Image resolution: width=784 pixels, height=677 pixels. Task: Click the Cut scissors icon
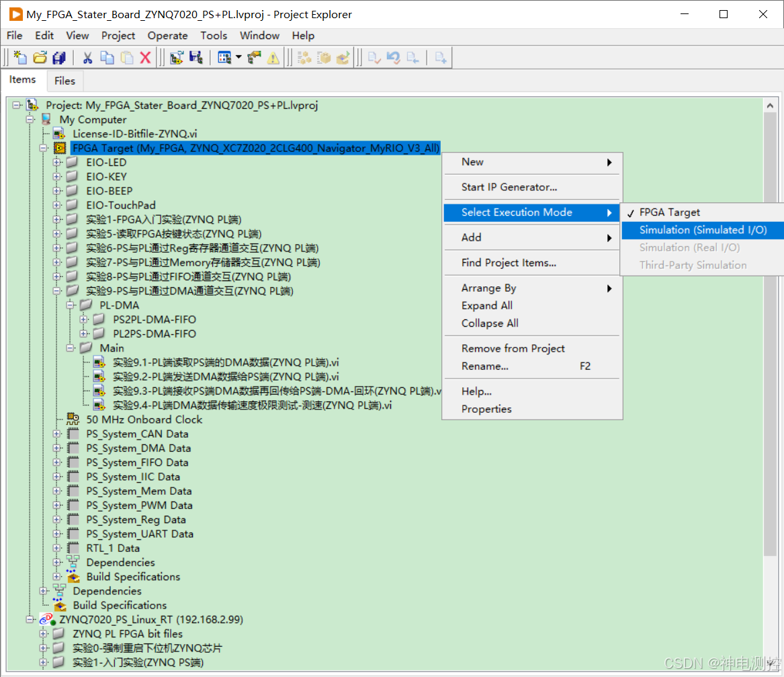[x=87, y=58]
